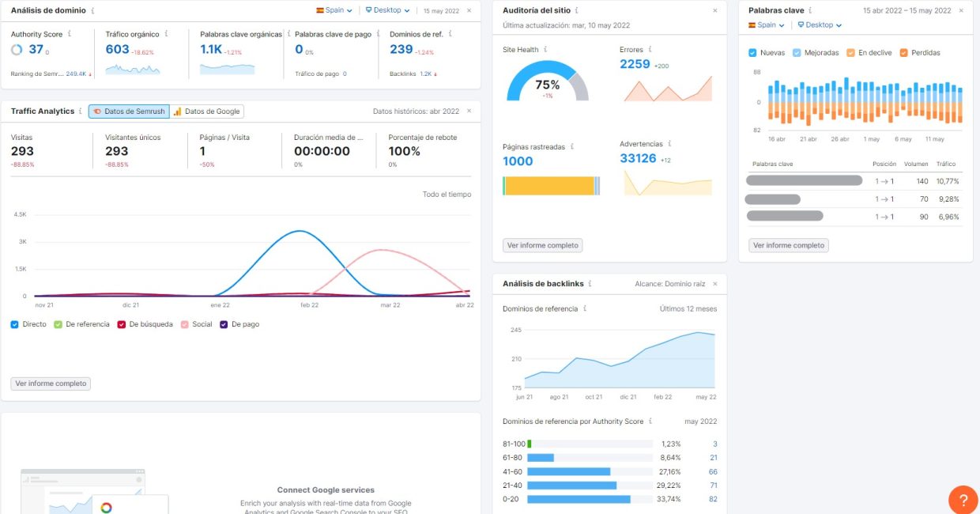Toggle the De pago traffic checkbox
Screen dimensions: 980x514
click(x=222, y=323)
